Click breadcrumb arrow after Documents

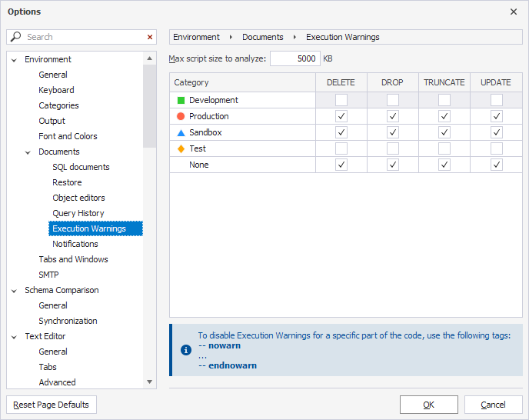coord(294,37)
